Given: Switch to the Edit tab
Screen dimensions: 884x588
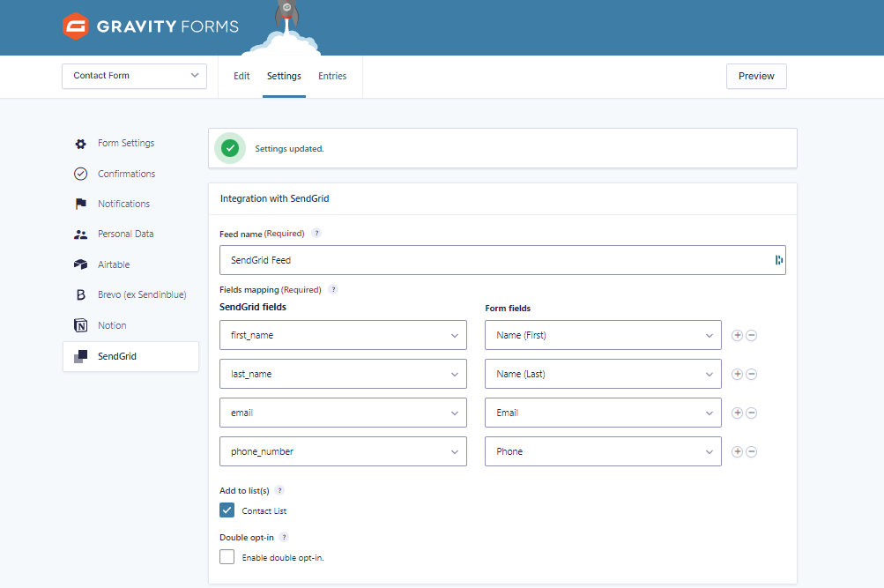Looking at the screenshot, I should click(x=241, y=76).
